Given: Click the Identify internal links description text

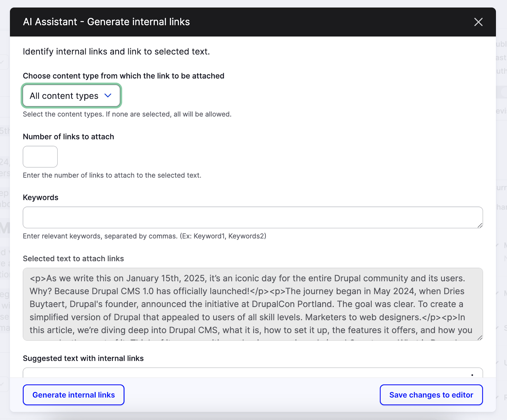Looking at the screenshot, I should pos(116,52).
